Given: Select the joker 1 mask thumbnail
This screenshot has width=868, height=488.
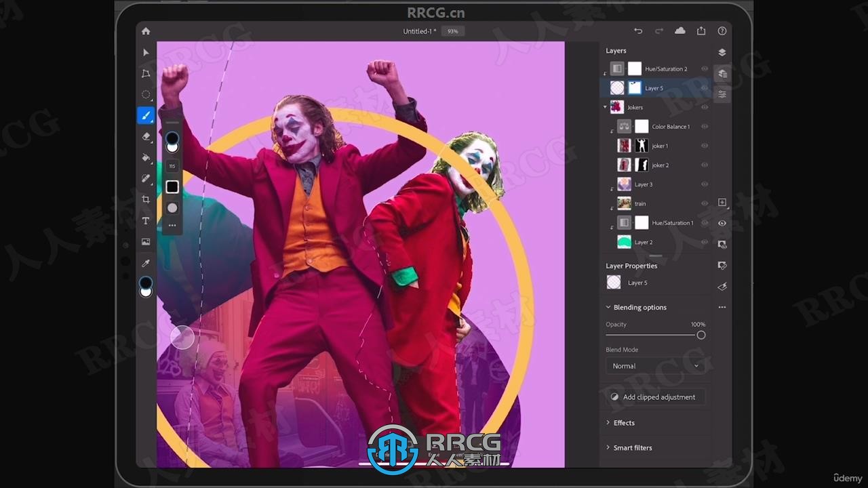Looking at the screenshot, I should coord(642,146).
